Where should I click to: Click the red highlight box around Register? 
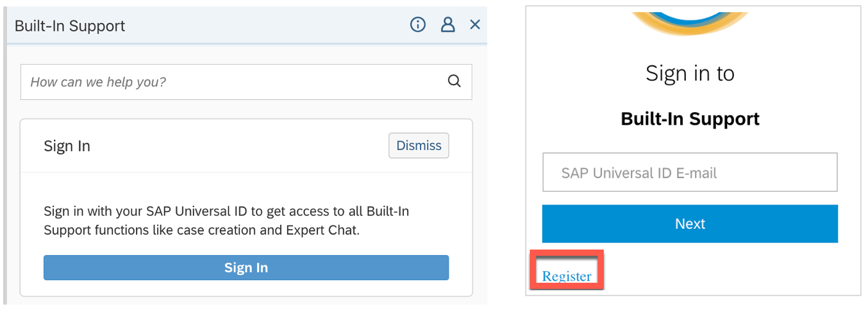point(567,270)
